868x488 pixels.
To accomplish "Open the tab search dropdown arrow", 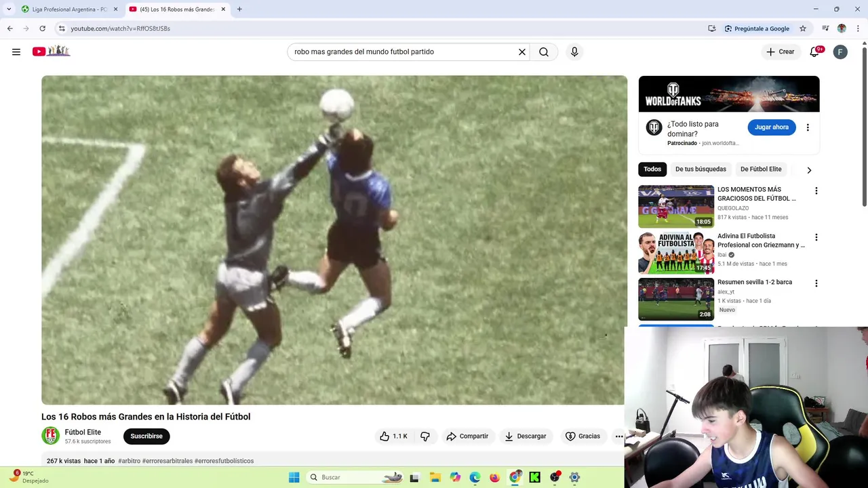I will 9,9.
